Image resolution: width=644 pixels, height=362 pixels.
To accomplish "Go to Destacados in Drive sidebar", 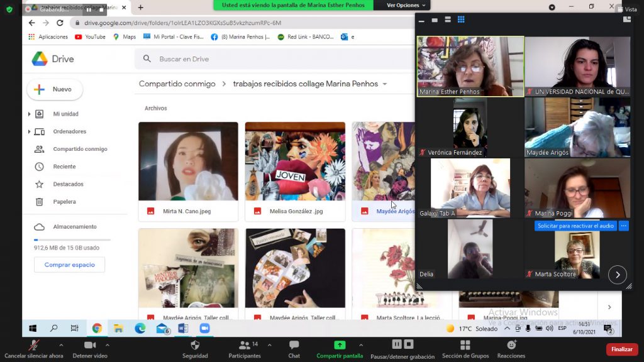I will [68, 184].
